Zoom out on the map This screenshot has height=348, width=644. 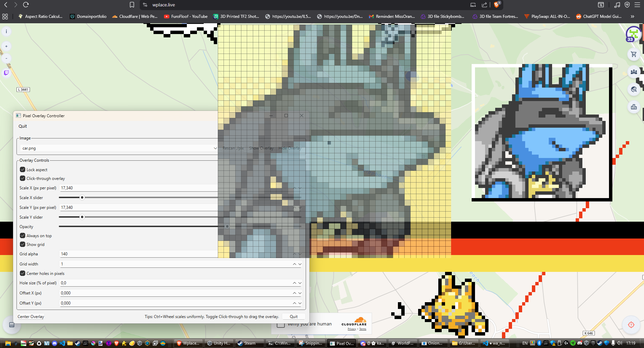(6, 58)
